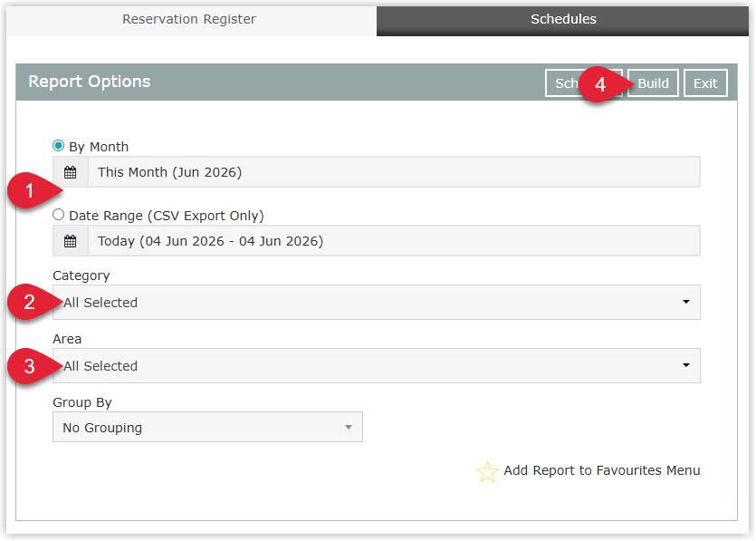Screen dimensions: 756x541
Task: Select Date Range (CSV Export Only) radio
Action: (58, 214)
